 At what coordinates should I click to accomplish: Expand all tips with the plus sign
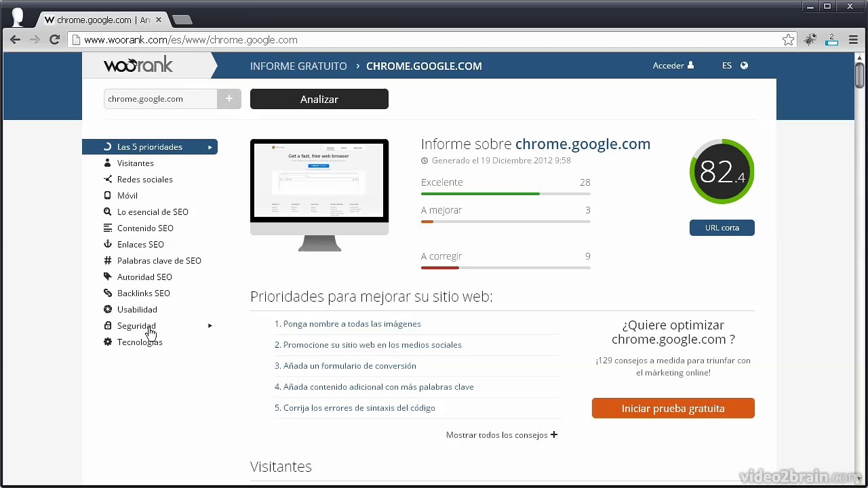(x=554, y=434)
